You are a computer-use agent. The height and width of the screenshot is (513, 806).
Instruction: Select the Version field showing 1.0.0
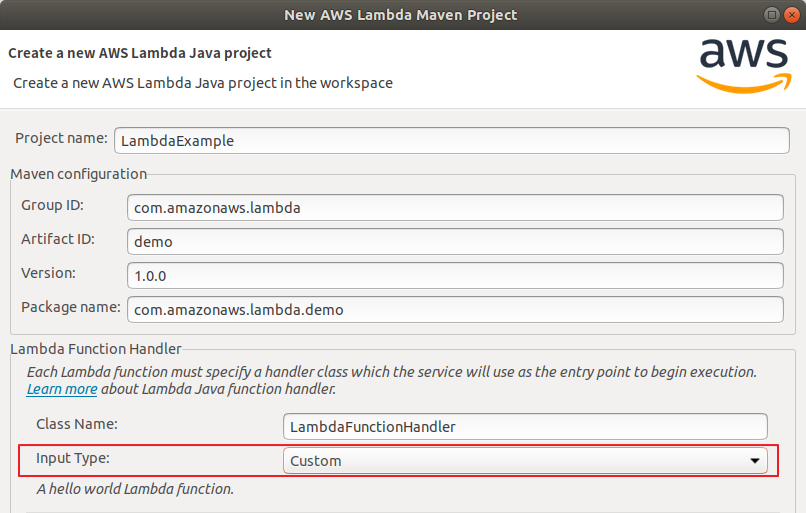coord(455,276)
